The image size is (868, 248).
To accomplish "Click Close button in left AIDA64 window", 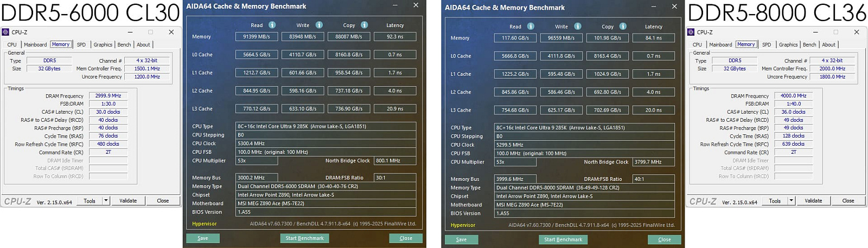I will click(406, 238).
